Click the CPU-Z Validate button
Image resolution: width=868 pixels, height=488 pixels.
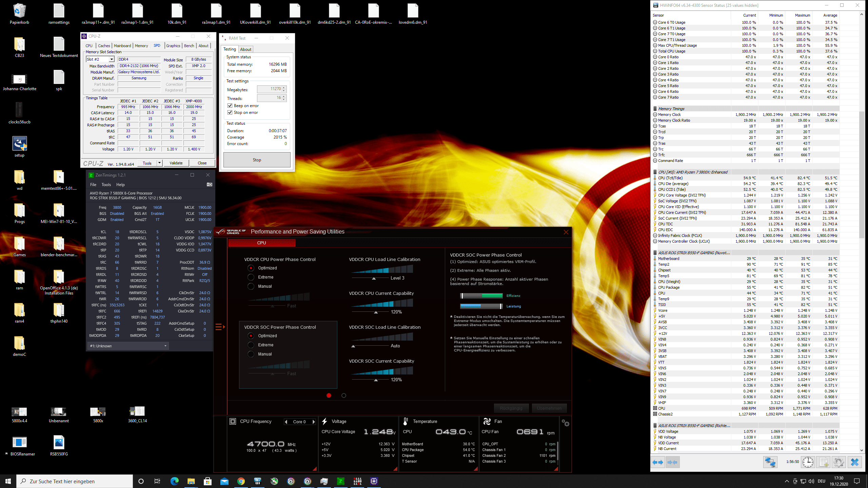176,163
